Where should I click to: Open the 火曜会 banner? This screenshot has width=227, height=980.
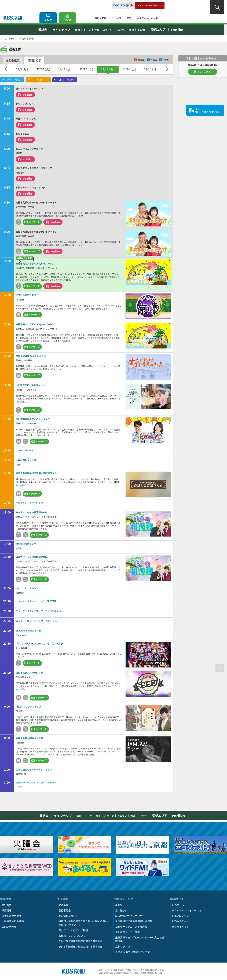tap(27, 845)
